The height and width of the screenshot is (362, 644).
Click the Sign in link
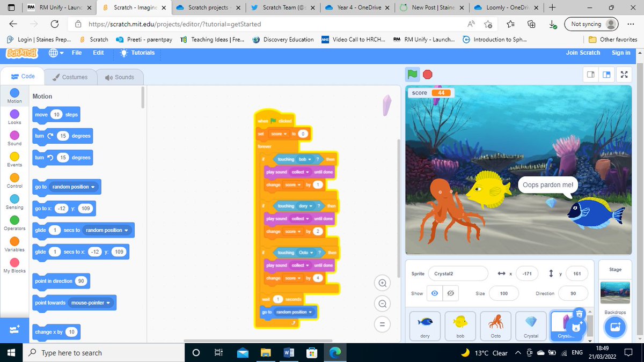pyautogui.click(x=621, y=53)
